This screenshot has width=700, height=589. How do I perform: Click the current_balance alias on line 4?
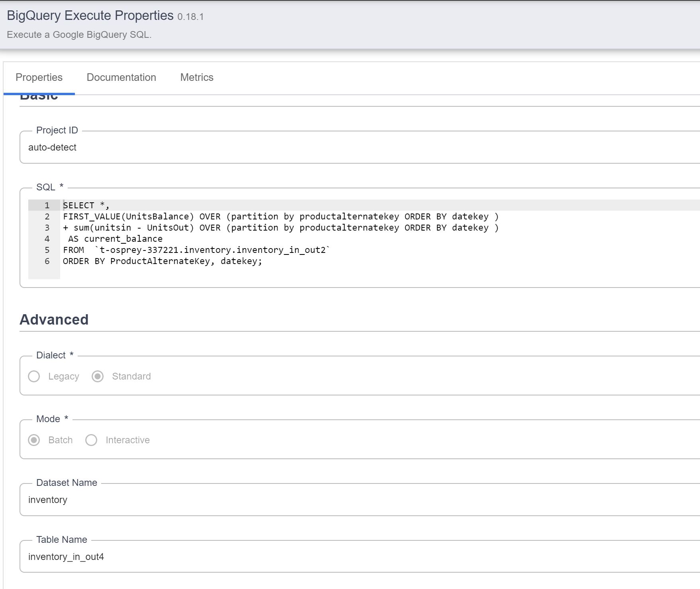(124, 239)
